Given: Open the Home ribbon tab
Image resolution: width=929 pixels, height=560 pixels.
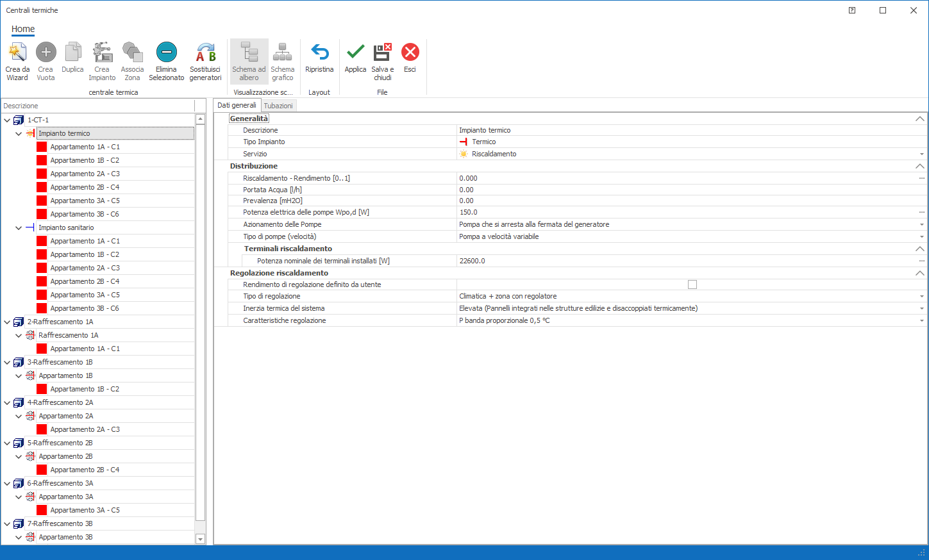Looking at the screenshot, I should coord(23,29).
